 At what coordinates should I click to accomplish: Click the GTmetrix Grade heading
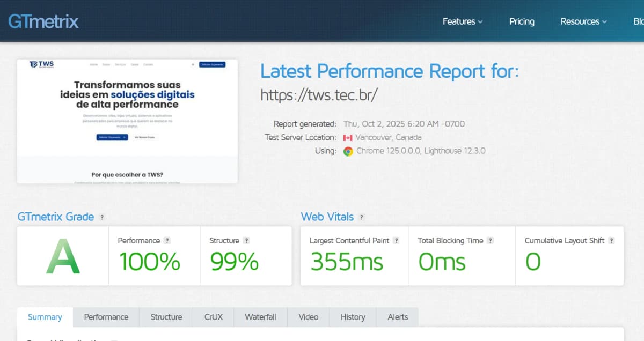[x=56, y=217]
